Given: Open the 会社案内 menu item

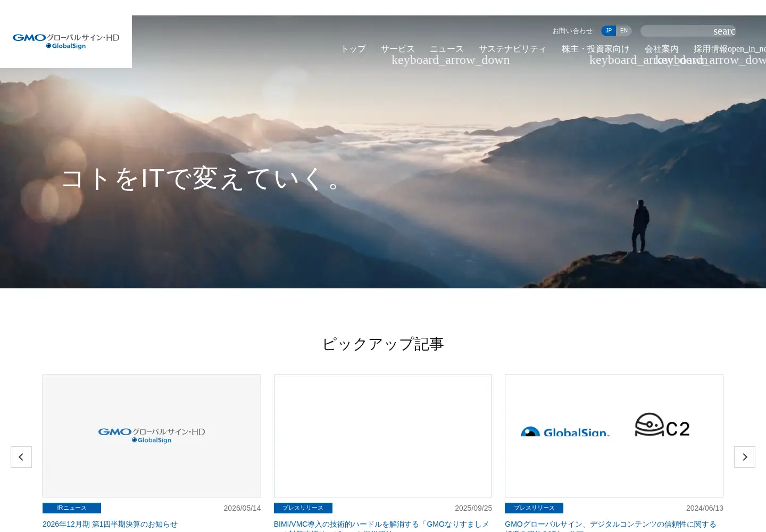Looking at the screenshot, I should tap(661, 49).
